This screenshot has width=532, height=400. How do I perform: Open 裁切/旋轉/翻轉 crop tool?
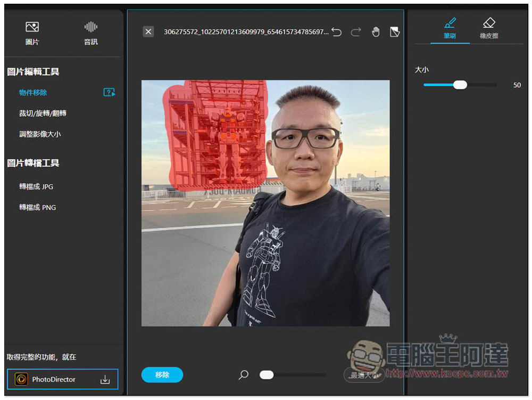pos(43,113)
